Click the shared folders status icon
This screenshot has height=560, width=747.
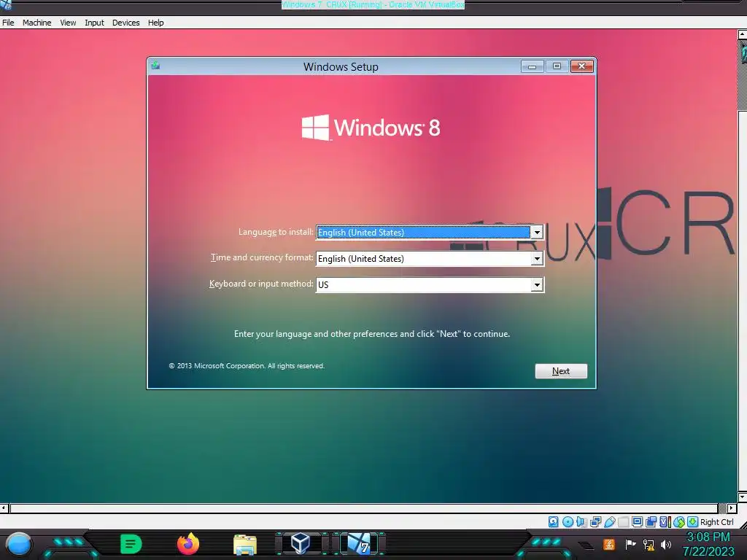coord(623,522)
